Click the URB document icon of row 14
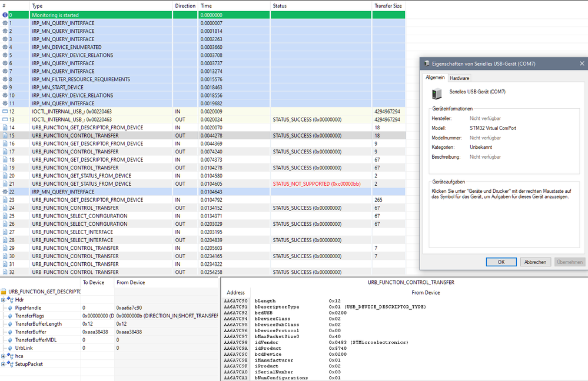588x381 pixels. click(5, 128)
